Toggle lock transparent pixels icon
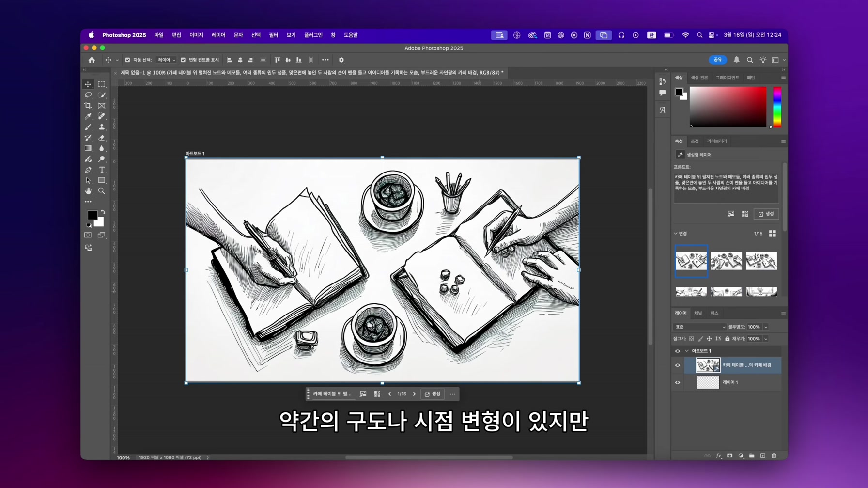 [x=692, y=339]
